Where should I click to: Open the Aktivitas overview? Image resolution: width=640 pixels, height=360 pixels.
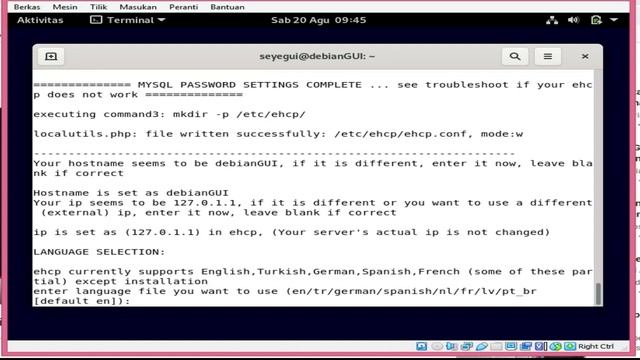pyautogui.click(x=40, y=20)
